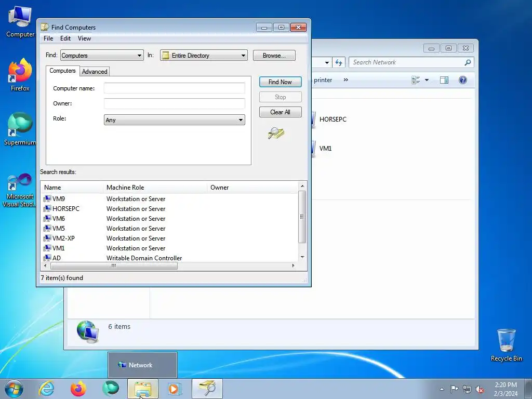The width and height of the screenshot is (532, 399).
Task: Click the refresh button in Network window
Action: coord(339,62)
